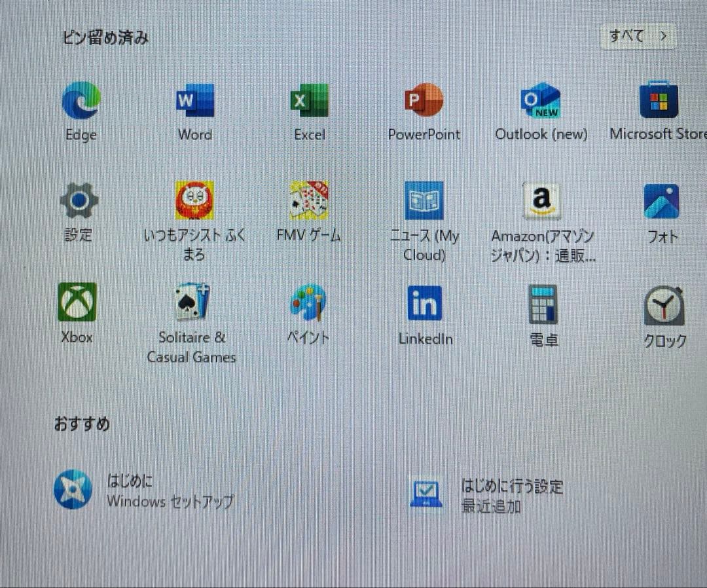Open FMV ゲーム
The width and height of the screenshot is (707, 588).
308,200
